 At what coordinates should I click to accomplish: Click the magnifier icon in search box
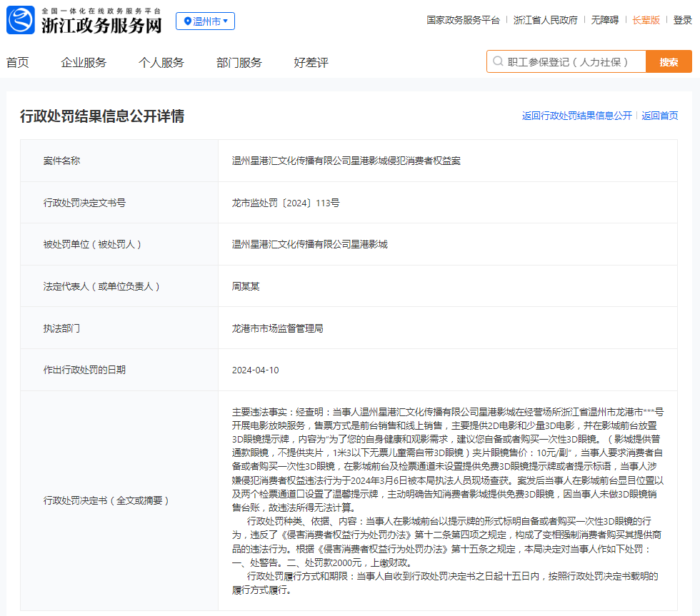coord(498,61)
